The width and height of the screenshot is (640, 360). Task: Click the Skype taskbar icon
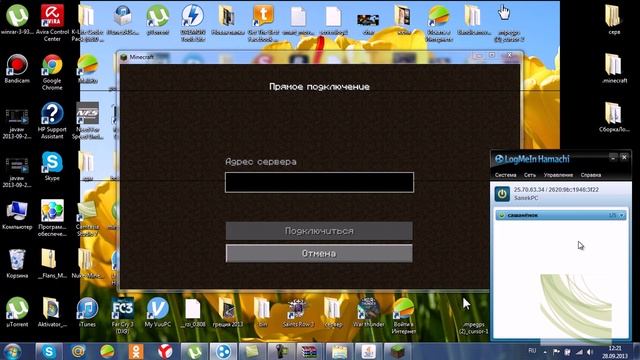tap(49, 351)
